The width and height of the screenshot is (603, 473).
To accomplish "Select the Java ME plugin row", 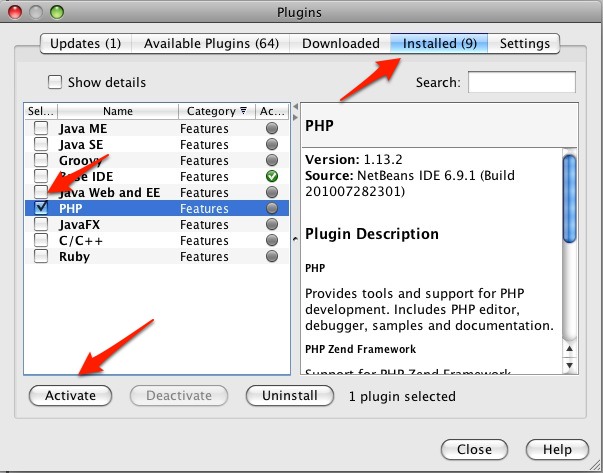I will tap(157, 128).
